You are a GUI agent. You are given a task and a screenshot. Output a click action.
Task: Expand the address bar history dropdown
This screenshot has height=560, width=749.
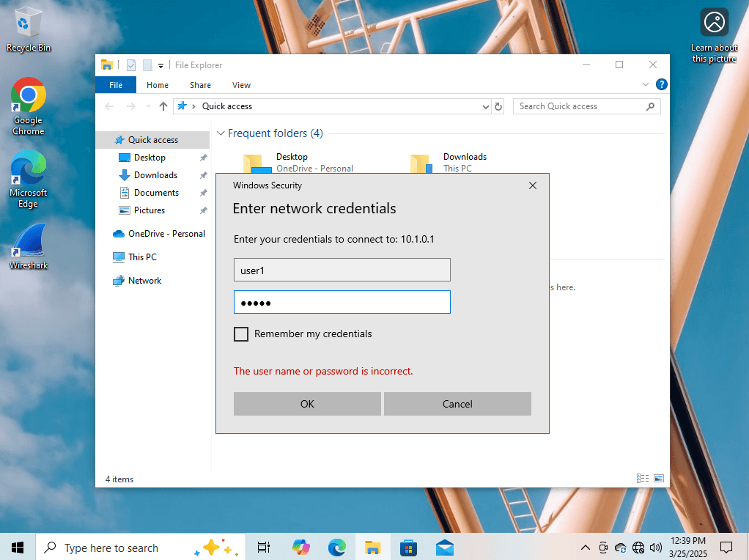click(485, 107)
